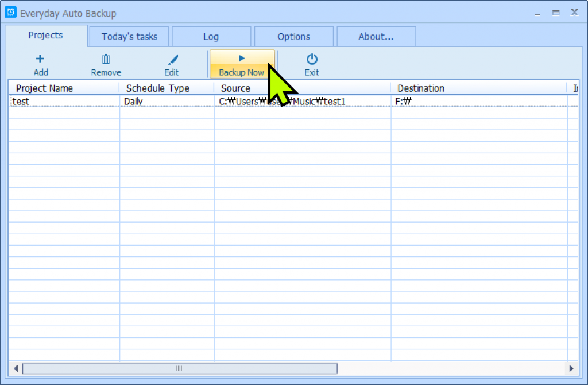The height and width of the screenshot is (385, 588).
Task: Switch to the Options tab
Action: point(293,36)
